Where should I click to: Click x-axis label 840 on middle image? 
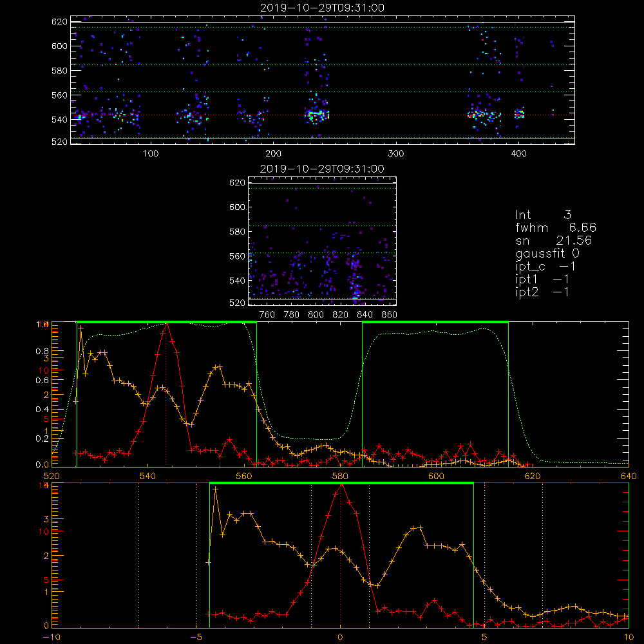tap(365, 315)
